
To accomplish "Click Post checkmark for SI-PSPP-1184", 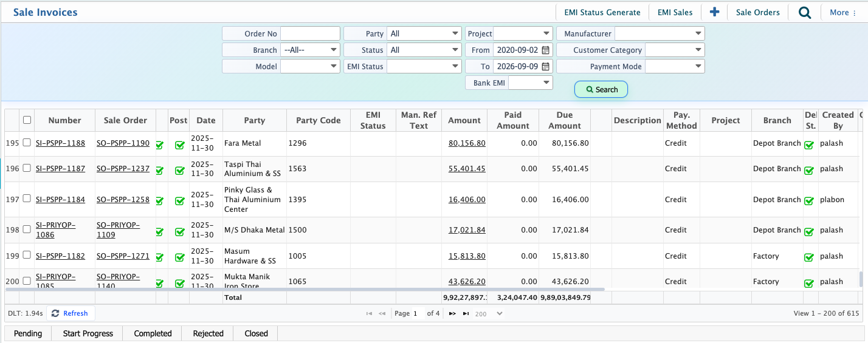I will coord(179,201).
